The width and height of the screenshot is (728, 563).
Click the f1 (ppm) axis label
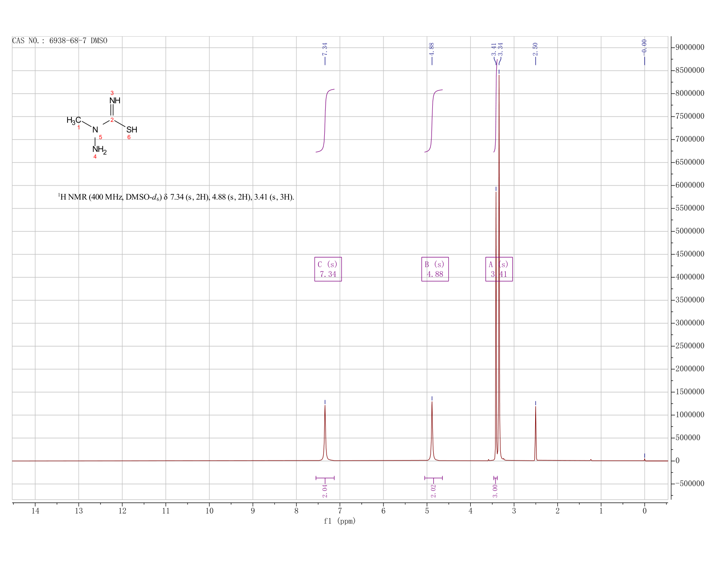pos(340,521)
